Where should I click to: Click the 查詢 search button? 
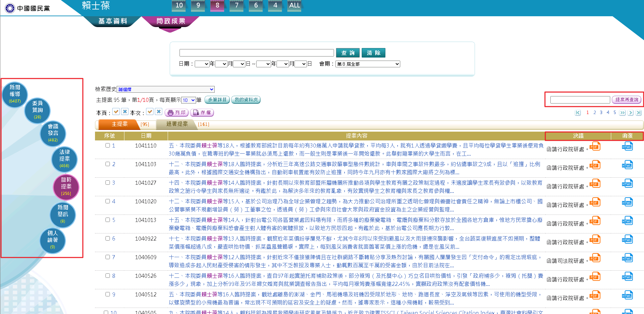coord(348,53)
